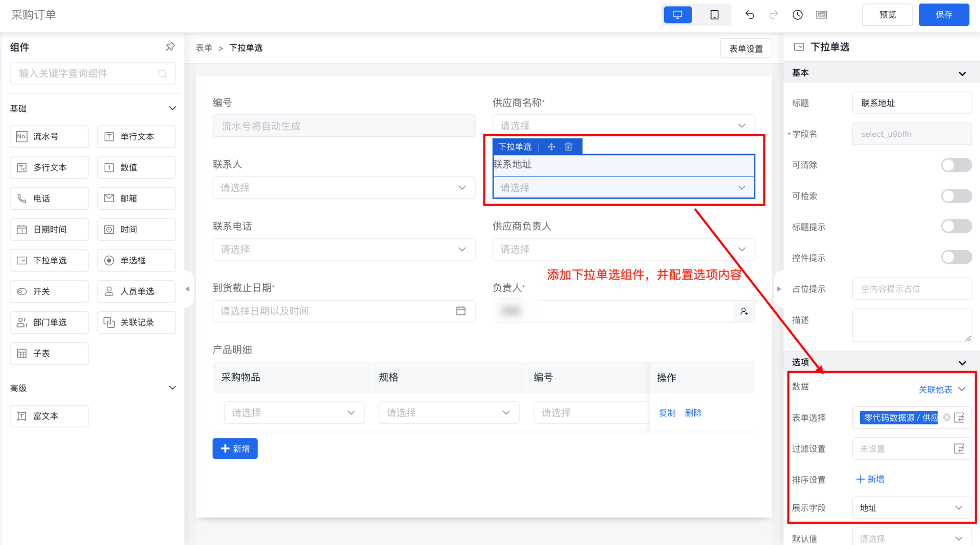Click the keyboard shortcuts icon
Screen dimensions: 980x545
[x=821, y=15]
